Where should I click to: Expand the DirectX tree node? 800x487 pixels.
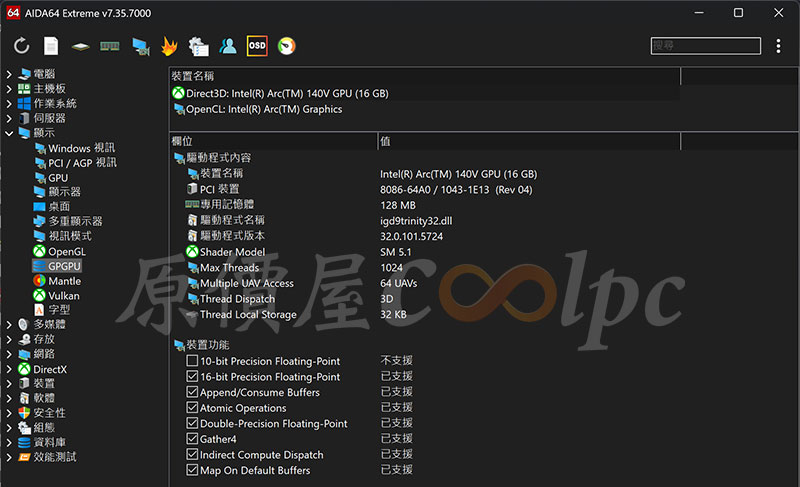(9, 369)
